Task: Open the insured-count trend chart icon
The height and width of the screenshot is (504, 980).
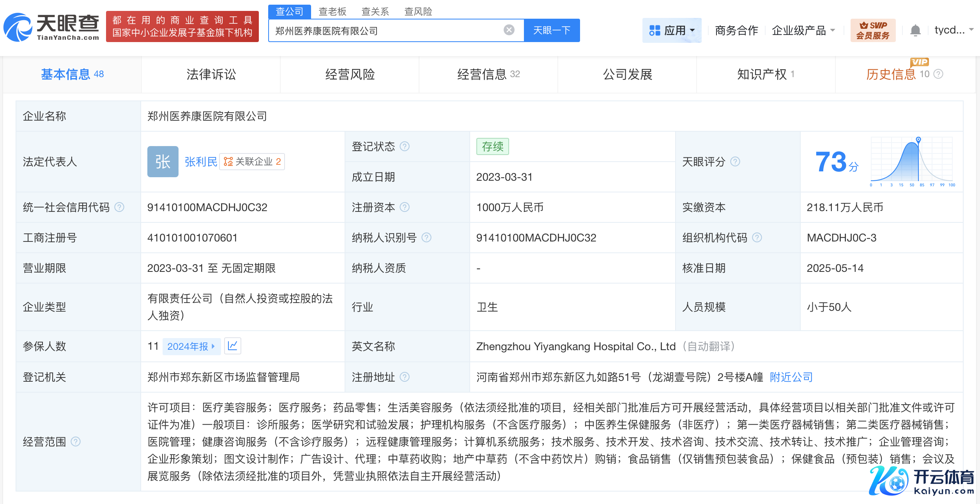Action: coord(233,346)
